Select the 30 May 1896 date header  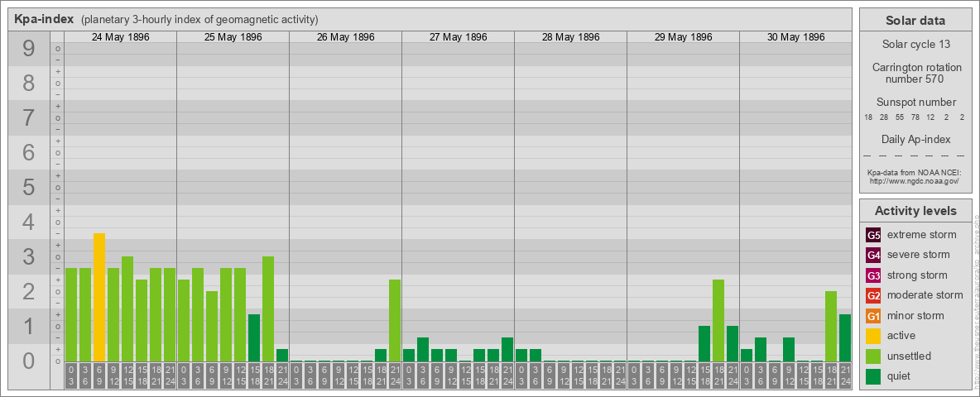tap(795, 37)
